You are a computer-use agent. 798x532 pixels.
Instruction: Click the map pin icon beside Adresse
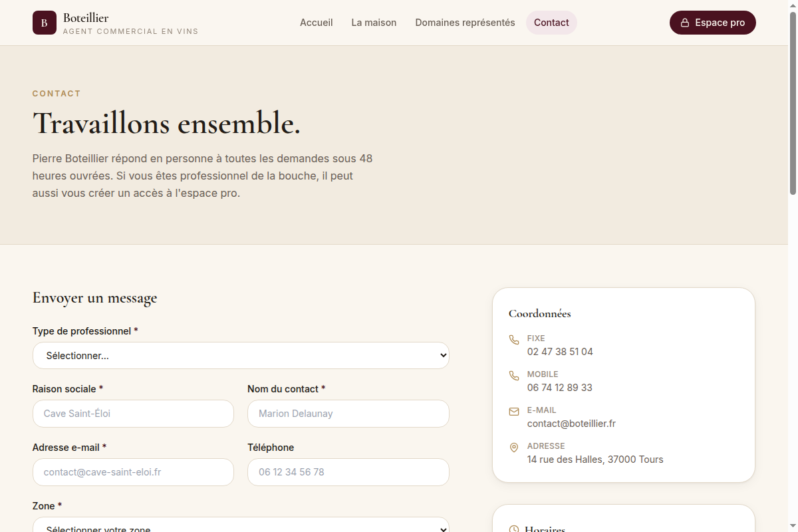pos(514,448)
